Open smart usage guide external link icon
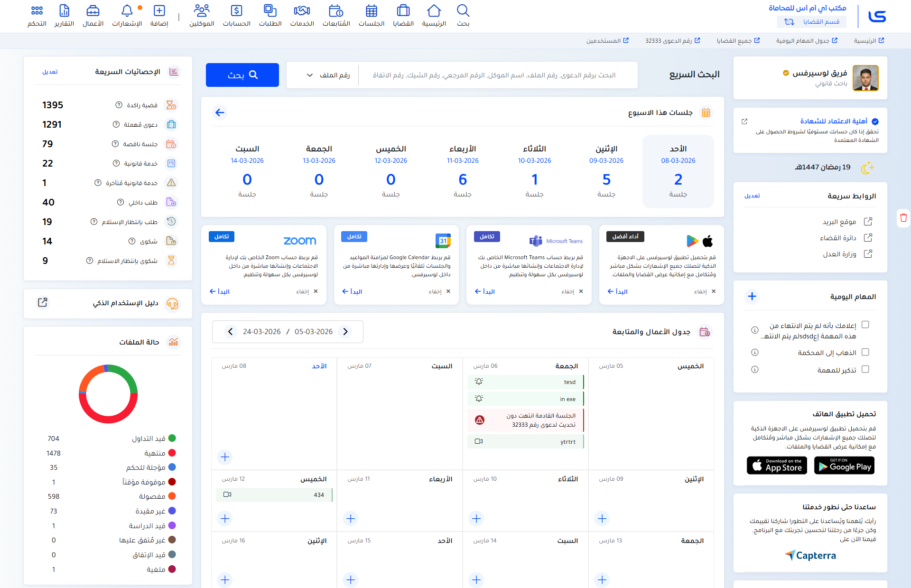911x588 pixels. tap(43, 303)
